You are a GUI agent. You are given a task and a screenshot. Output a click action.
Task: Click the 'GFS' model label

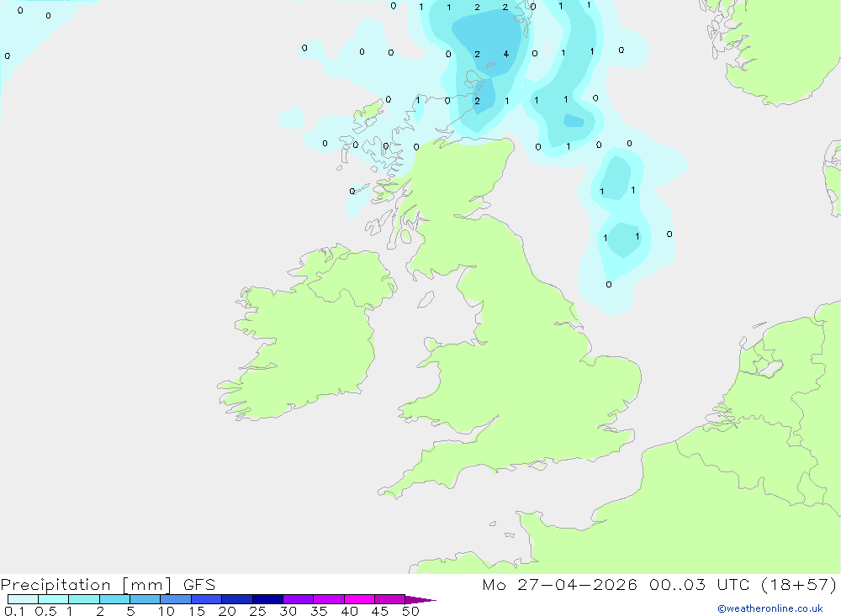click(x=199, y=584)
